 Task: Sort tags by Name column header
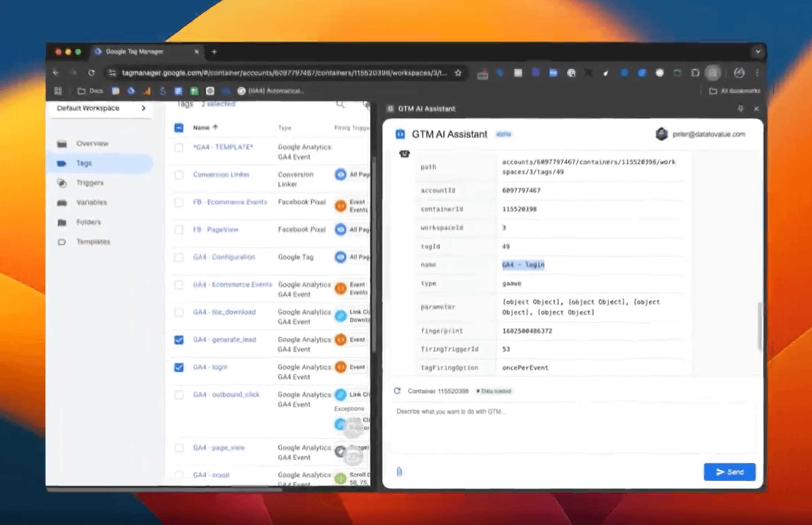pyautogui.click(x=205, y=128)
